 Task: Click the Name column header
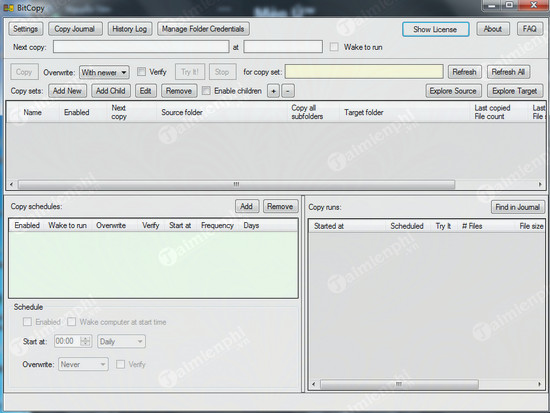[33, 112]
